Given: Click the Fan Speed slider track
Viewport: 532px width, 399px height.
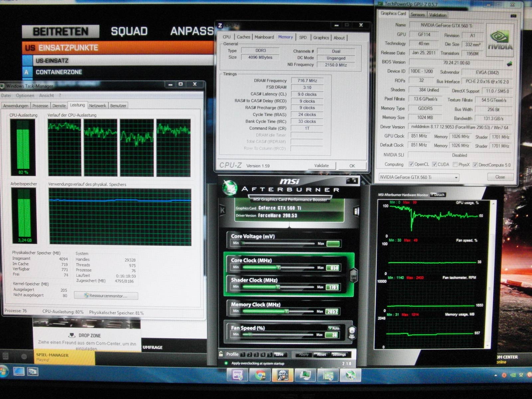Looking at the screenshot, I should point(278,335).
